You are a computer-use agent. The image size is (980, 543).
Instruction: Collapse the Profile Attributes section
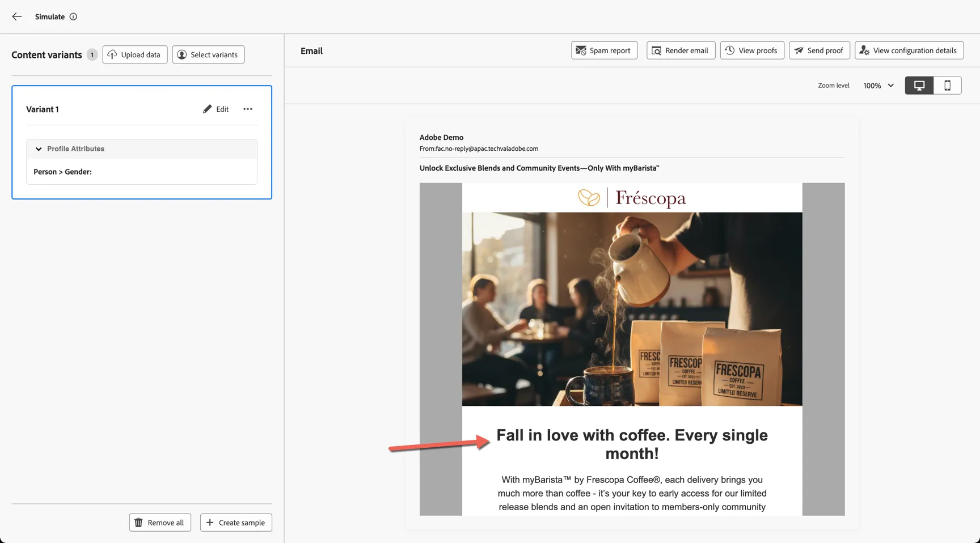pyautogui.click(x=39, y=149)
